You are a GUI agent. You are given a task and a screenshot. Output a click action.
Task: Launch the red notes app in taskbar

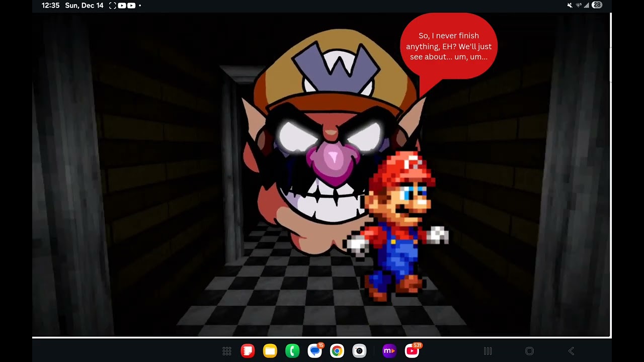(x=248, y=351)
